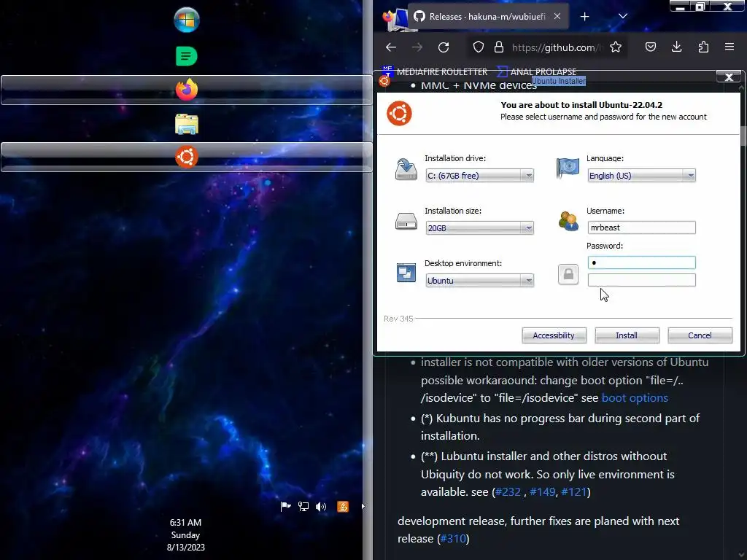Open a new Firefox tab
The image size is (747, 560).
(584, 17)
